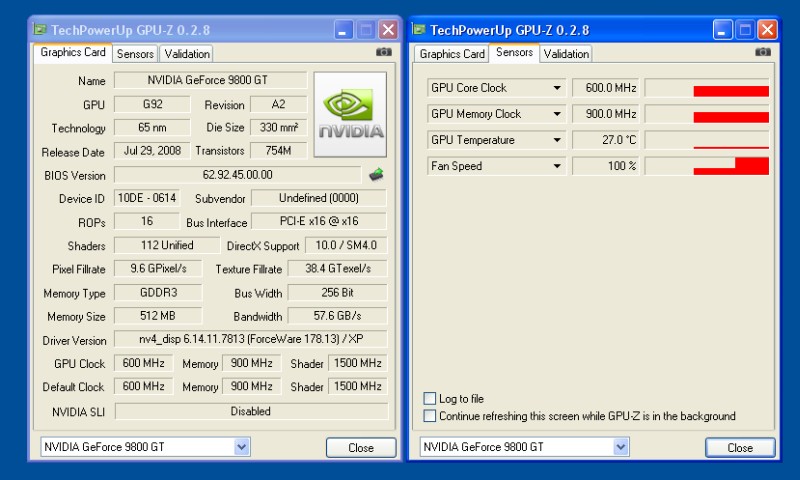Click the NVIDIA logo image
The width and height of the screenshot is (800, 480).
(350, 114)
